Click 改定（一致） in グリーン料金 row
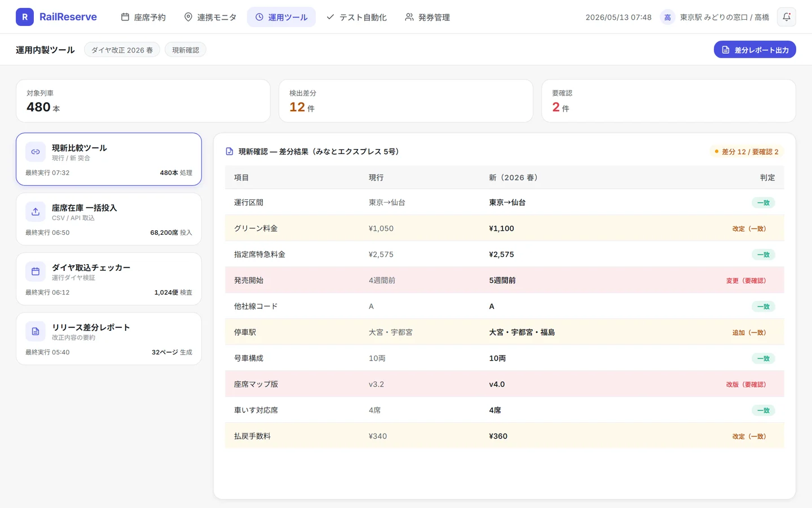Viewport: 812px width, 508px height. click(749, 229)
